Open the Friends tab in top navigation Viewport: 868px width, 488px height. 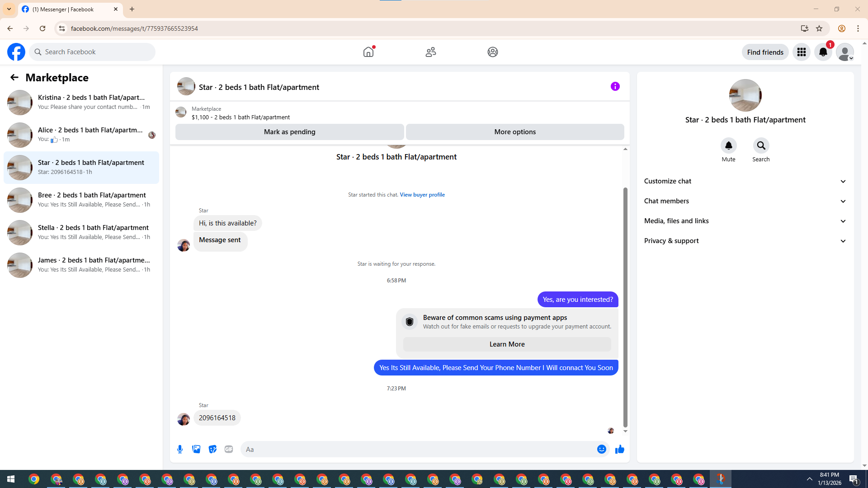(x=430, y=52)
